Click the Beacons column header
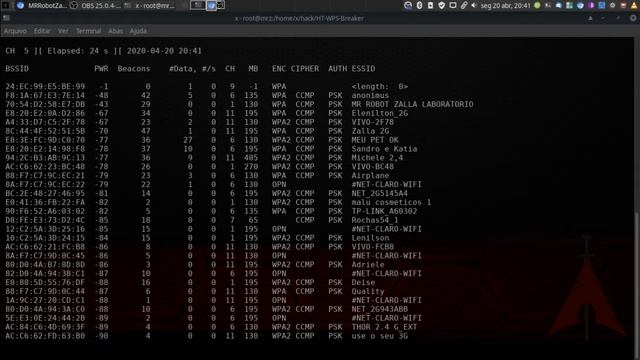 click(134, 69)
